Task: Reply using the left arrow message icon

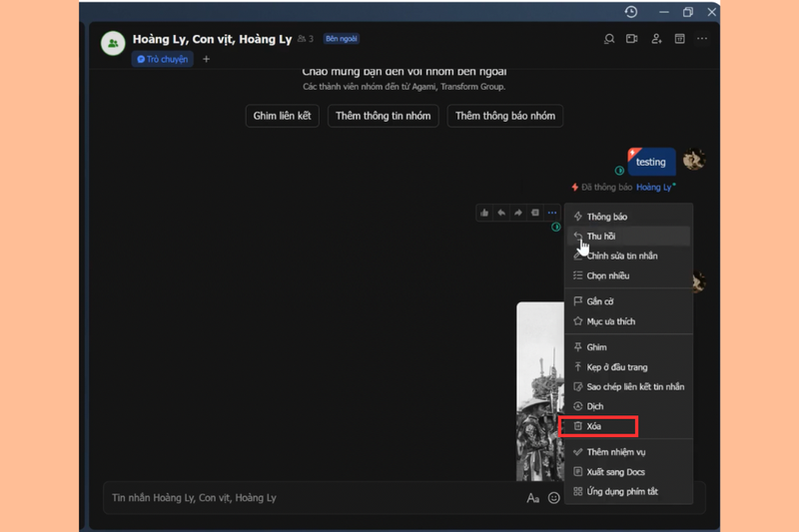Action: point(501,213)
